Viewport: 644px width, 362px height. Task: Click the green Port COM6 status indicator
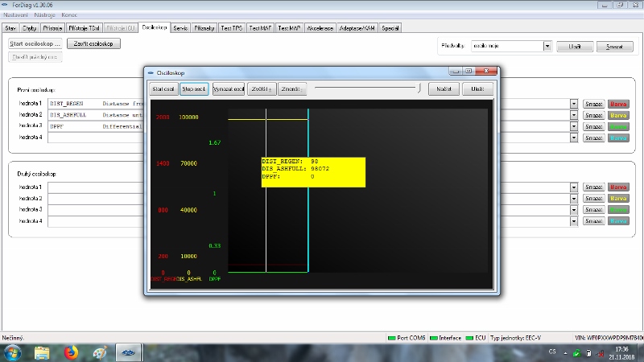click(392, 338)
